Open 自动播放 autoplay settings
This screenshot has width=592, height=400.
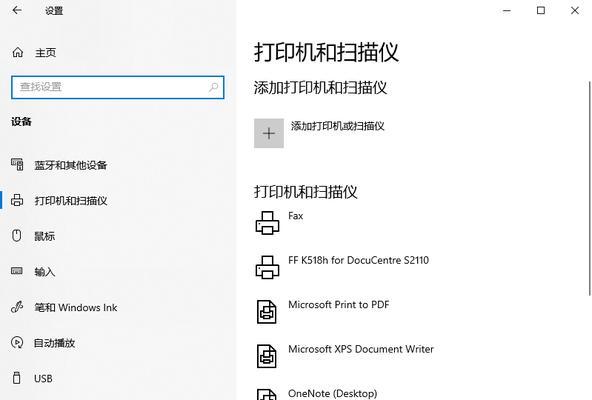click(x=54, y=343)
